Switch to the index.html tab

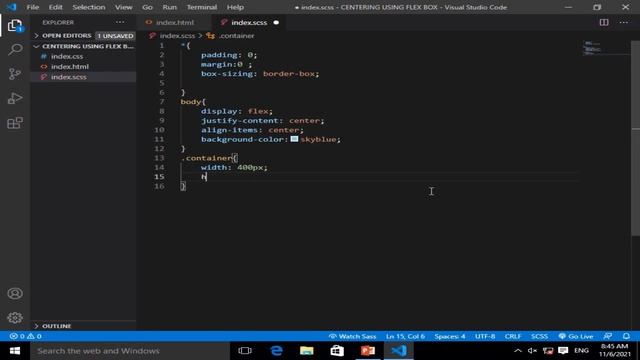coord(175,22)
